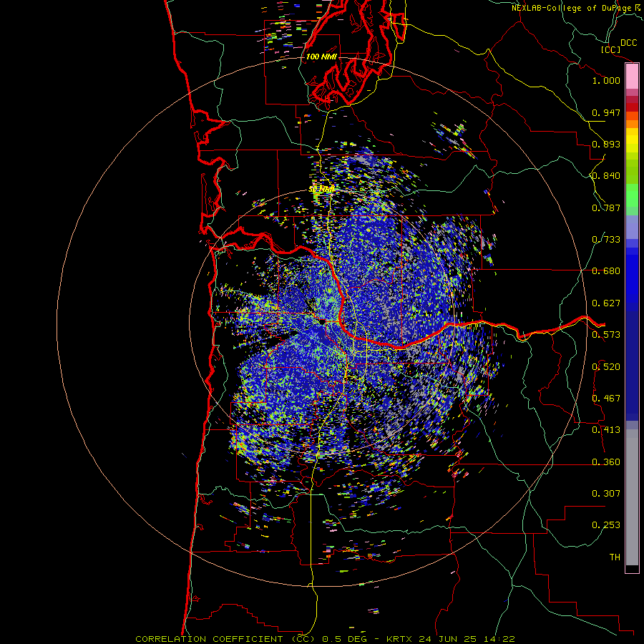Click the 0.467 scale value
Screen dimensions: 644x644
[x=606, y=399]
